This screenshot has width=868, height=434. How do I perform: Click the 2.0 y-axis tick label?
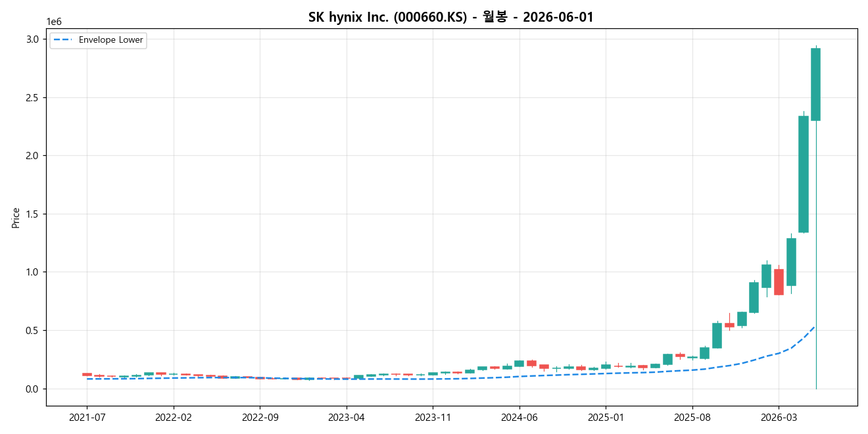coord(34,155)
